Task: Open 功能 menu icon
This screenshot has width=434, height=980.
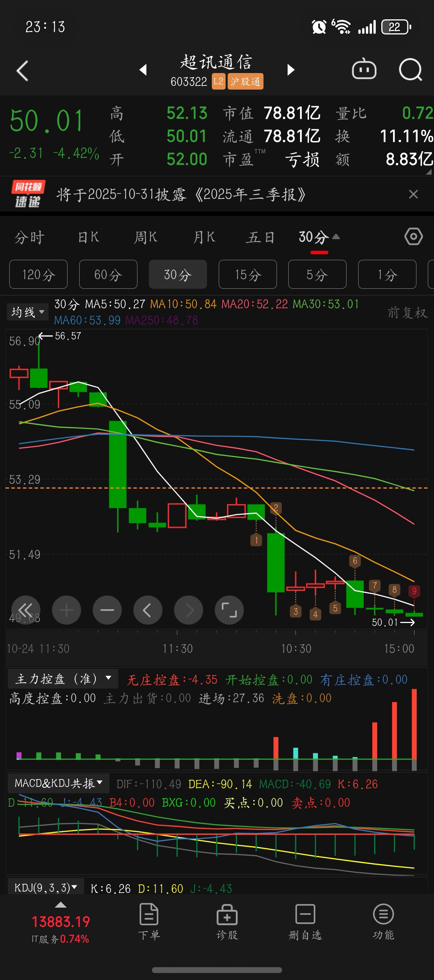Action: (x=383, y=922)
